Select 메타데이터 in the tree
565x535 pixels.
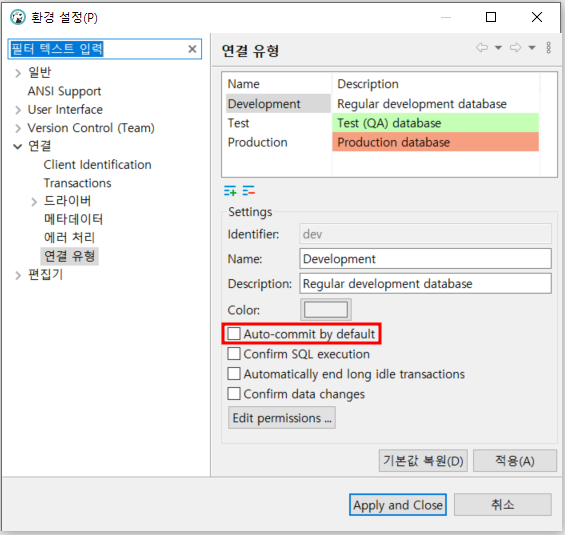[73, 219]
